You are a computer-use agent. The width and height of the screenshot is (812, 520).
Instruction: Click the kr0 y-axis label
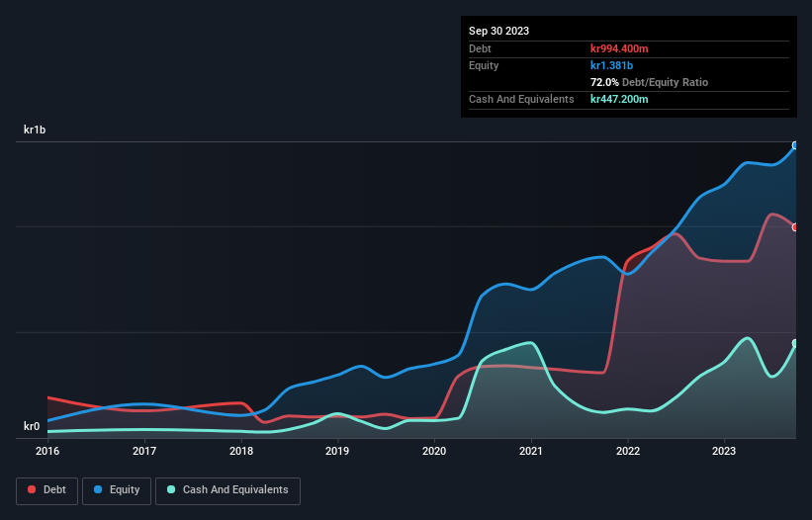(x=32, y=426)
